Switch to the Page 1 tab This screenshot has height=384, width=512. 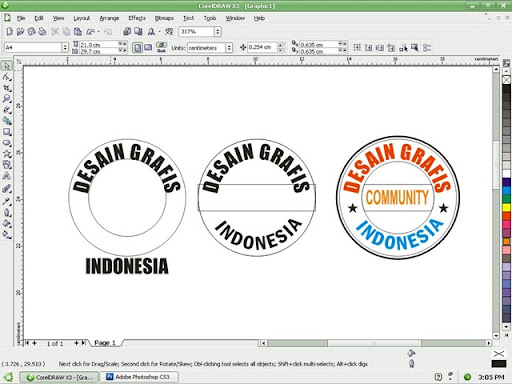coord(105,343)
